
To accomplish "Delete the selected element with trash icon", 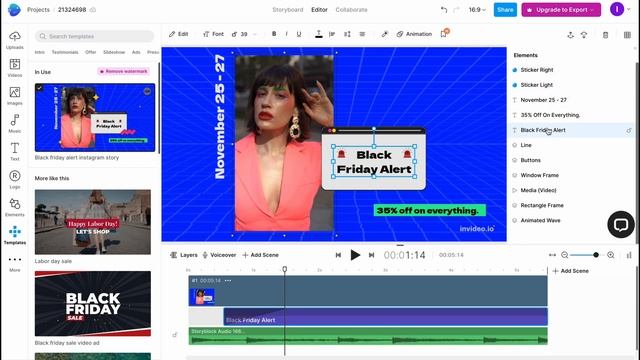I will click(605, 35).
